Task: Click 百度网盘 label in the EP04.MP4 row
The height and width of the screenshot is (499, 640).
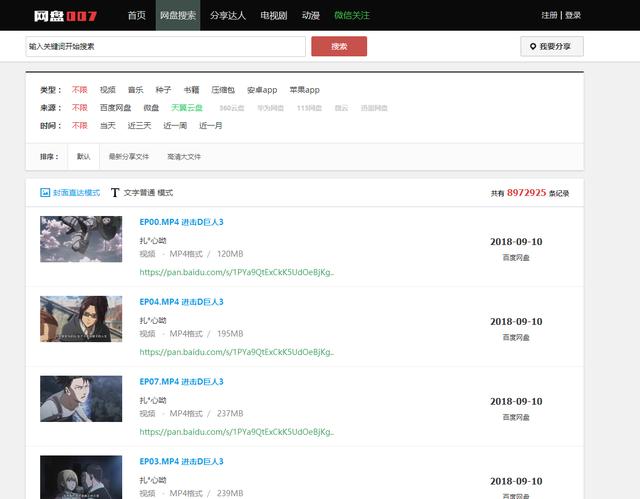Action: pyautogui.click(x=516, y=337)
